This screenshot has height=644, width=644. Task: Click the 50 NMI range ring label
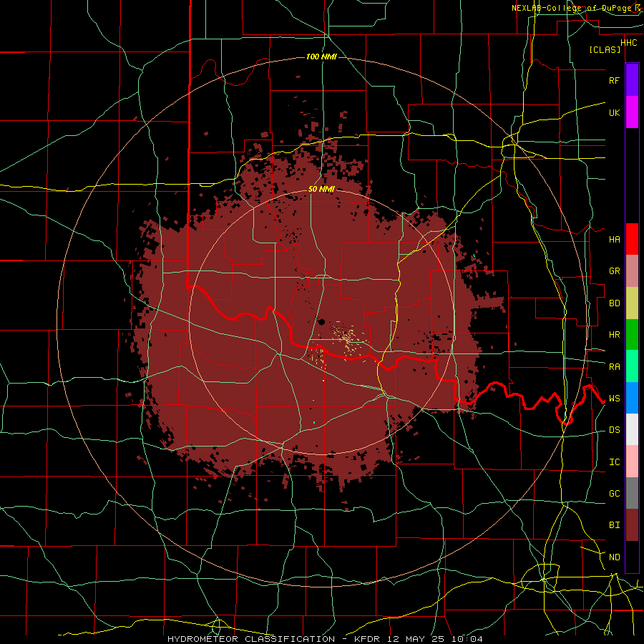pos(321,189)
